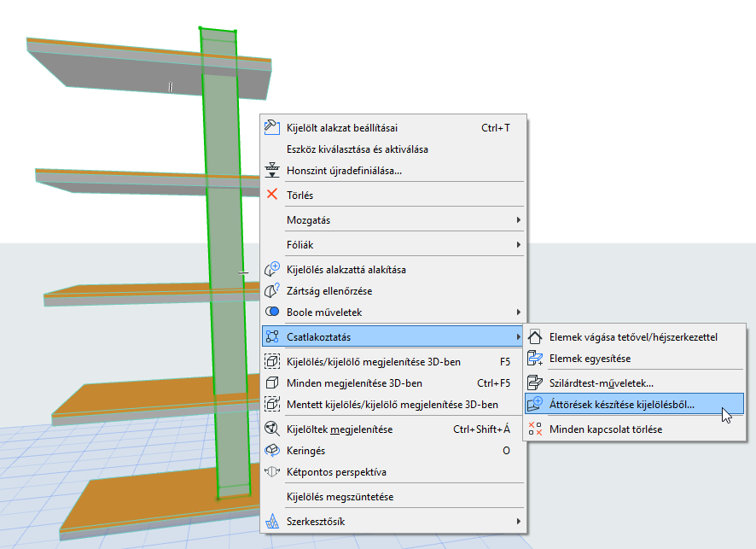756x549 pixels.
Task: Click the Zártság ellenőrzése icon
Action: (x=272, y=290)
